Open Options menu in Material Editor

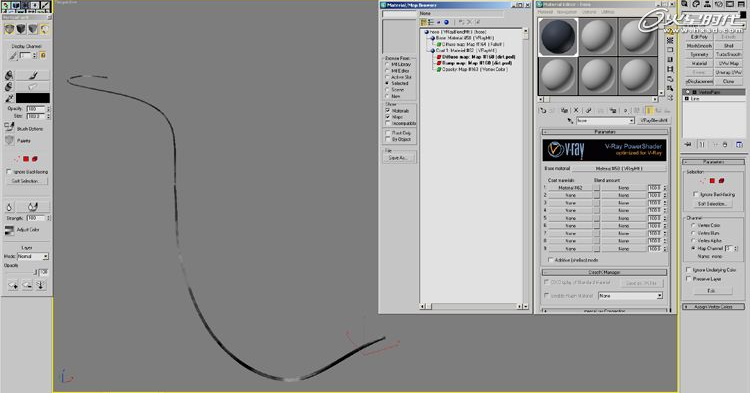click(589, 12)
